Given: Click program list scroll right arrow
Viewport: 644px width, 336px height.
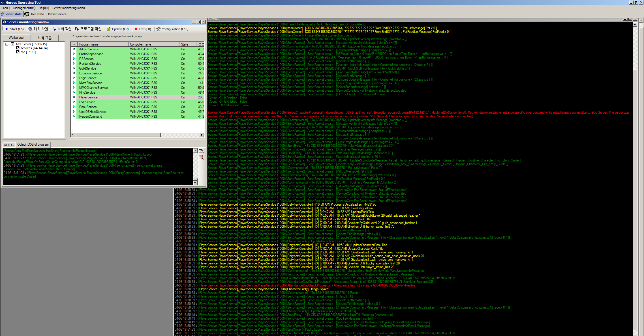Looking at the screenshot, I should point(202,135).
